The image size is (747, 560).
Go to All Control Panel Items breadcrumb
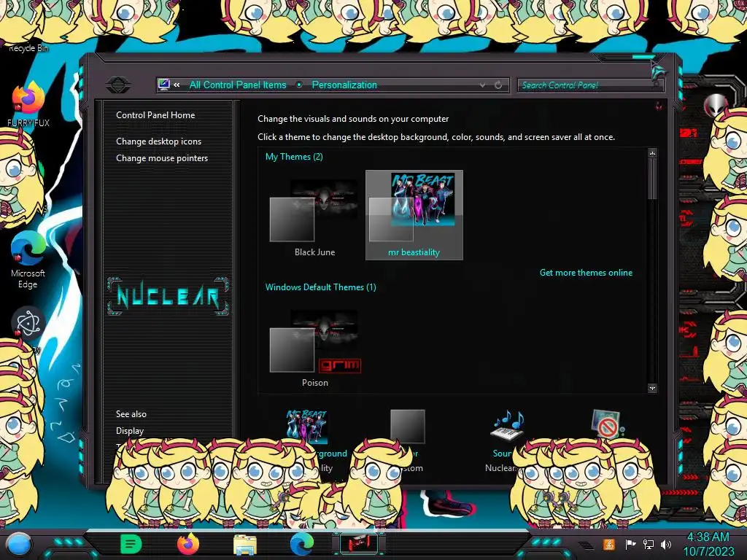[238, 85]
